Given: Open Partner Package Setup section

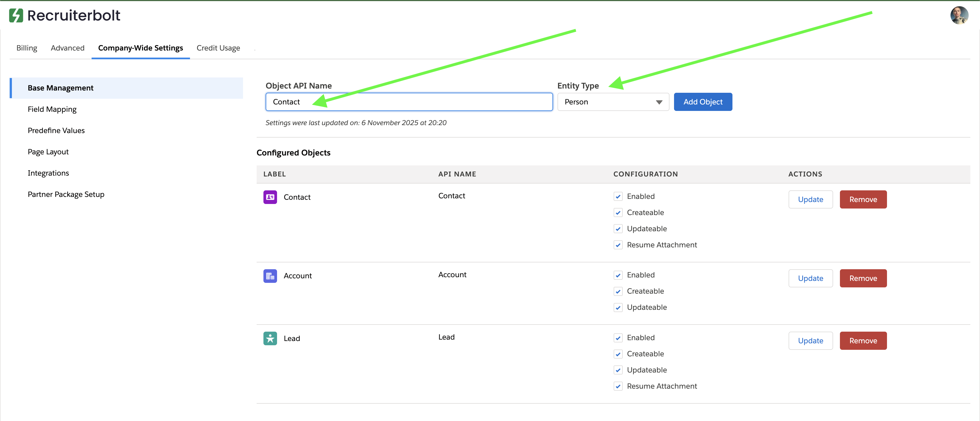Looking at the screenshot, I should 66,195.
